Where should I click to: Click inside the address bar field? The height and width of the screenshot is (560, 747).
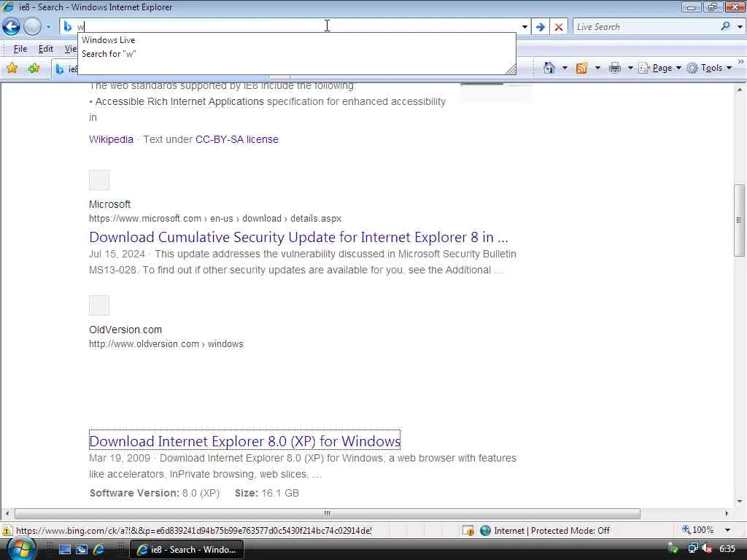click(295, 27)
